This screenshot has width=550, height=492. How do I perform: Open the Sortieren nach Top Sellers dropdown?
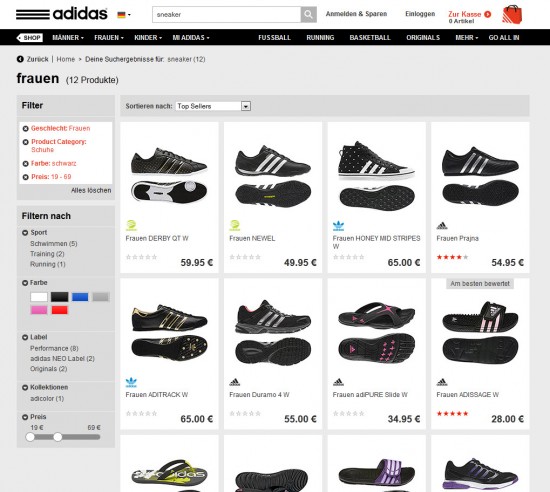[x=213, y=106]
